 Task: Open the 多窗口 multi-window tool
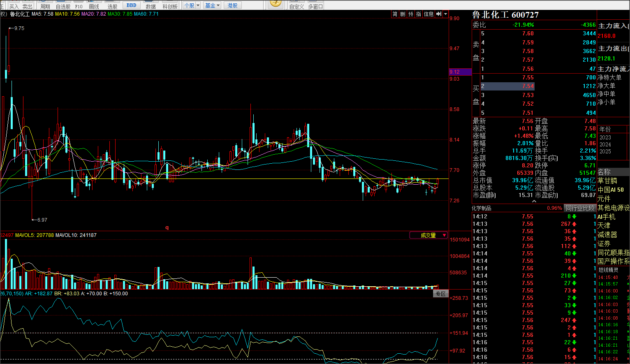tap(315, 6)
